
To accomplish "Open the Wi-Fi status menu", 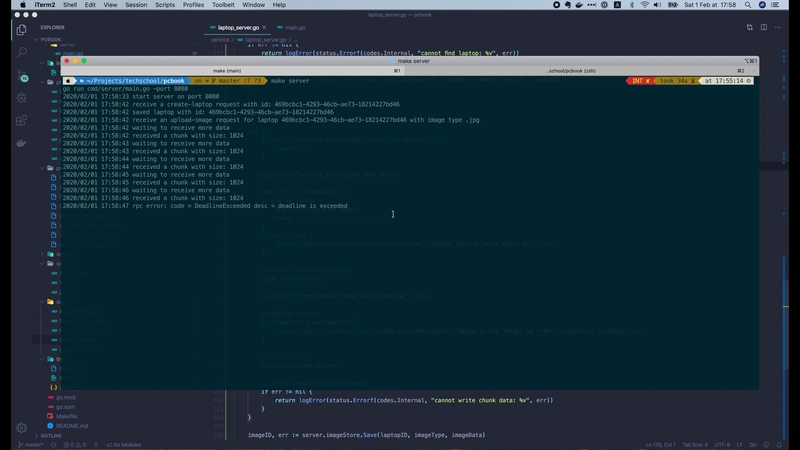I will [x=644, y=5].
